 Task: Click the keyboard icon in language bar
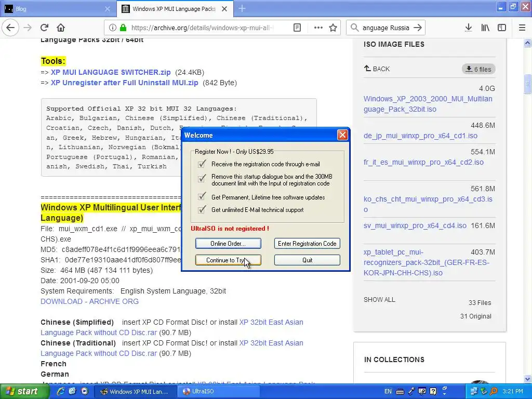[x=400, y=392]
